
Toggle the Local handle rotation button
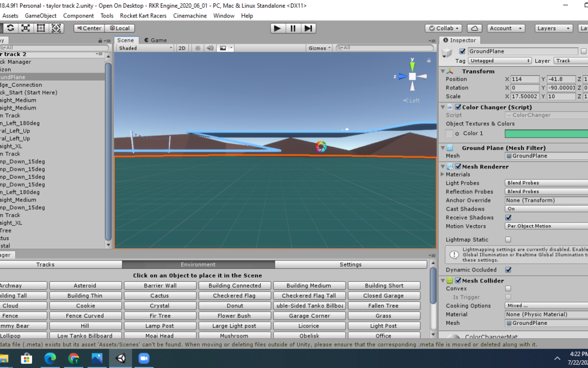[x=120, y=28]
